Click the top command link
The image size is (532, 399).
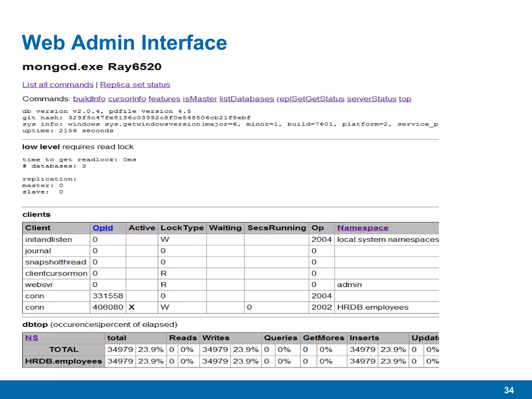(x=405, y=99)
